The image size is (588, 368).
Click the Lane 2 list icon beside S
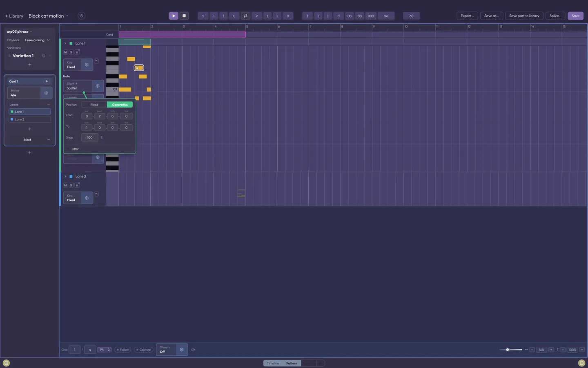point(77,185)
